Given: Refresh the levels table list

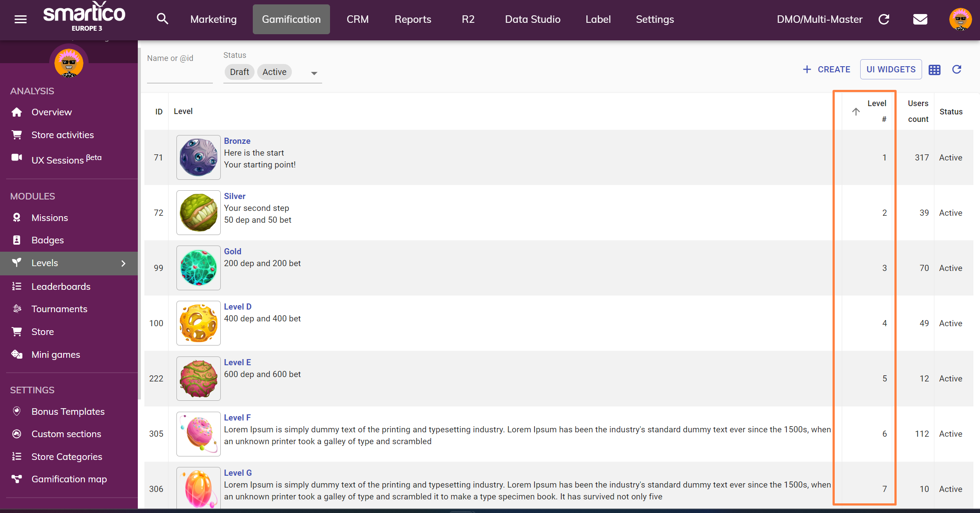Looking at the screenshot, I should point(957,69).
